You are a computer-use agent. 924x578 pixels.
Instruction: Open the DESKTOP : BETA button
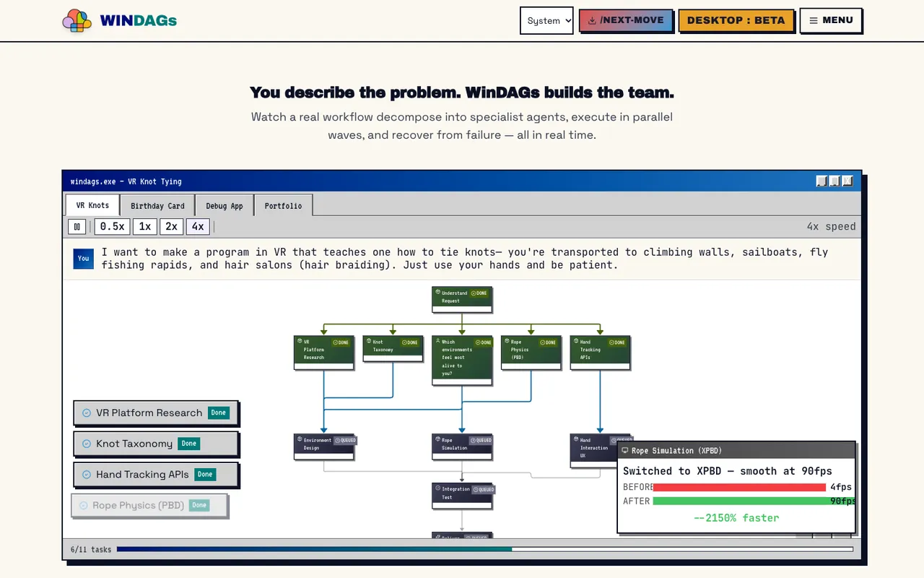736,20
